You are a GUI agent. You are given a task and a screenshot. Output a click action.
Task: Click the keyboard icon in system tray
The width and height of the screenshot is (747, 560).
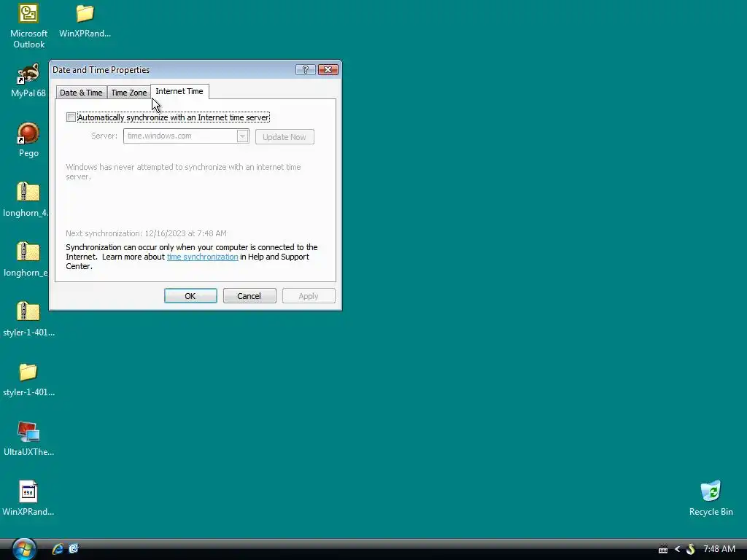(x=662, y=550)
